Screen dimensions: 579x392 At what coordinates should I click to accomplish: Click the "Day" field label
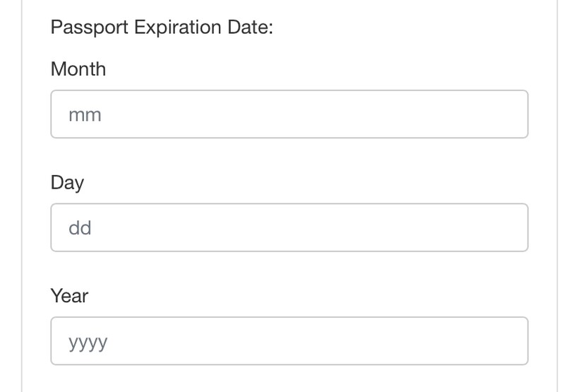tap(67, 182)
